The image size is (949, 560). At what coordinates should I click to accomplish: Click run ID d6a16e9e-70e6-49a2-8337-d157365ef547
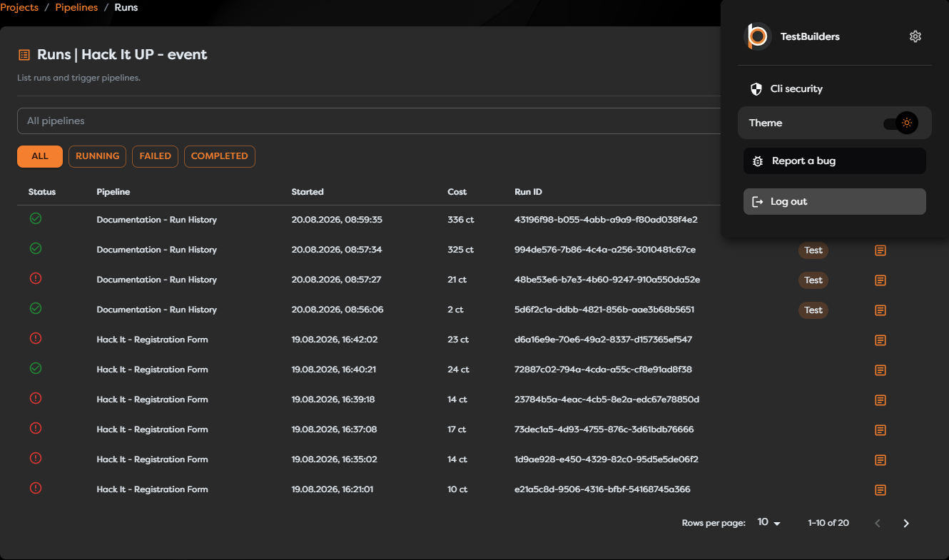603,340
